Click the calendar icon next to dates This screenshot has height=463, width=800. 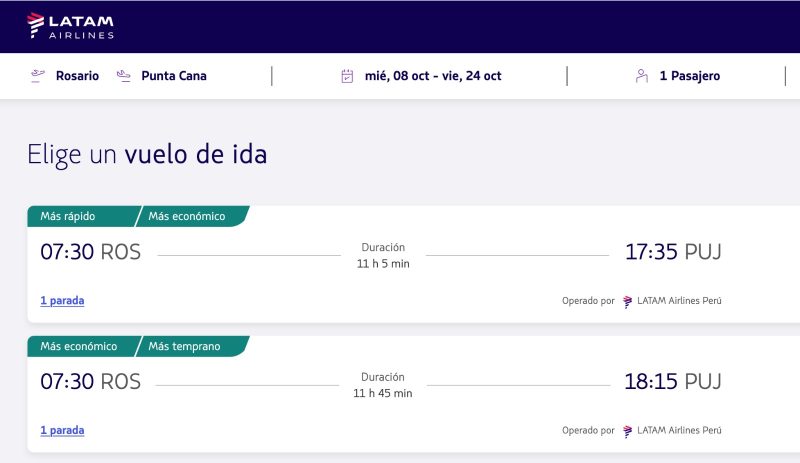[x=347, y=76]
